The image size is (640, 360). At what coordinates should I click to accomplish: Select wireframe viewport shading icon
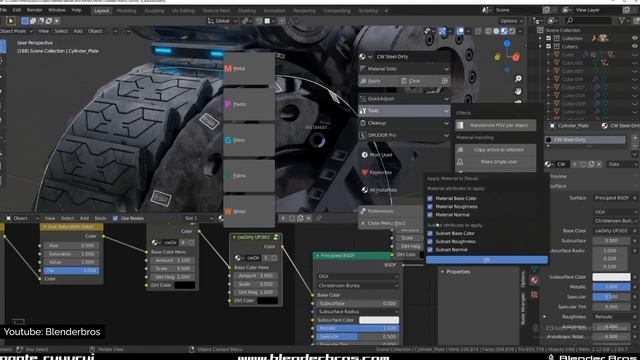489,31
